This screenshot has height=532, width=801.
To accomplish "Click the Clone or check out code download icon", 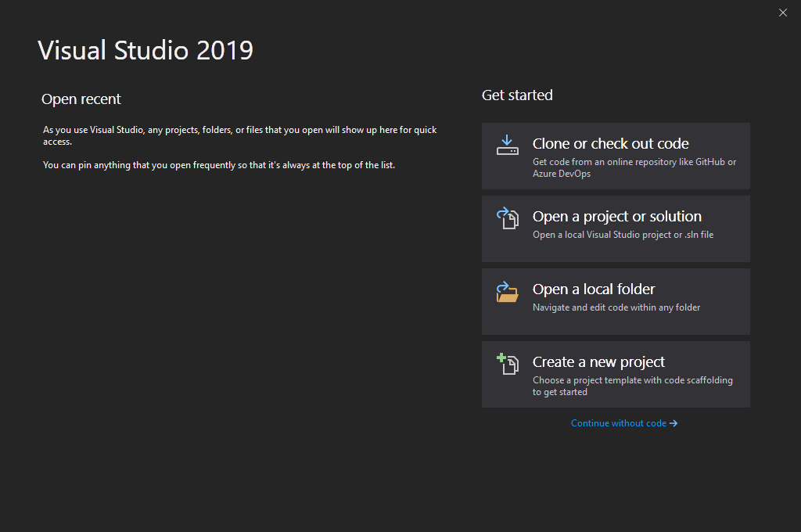I will click(507, 146).
